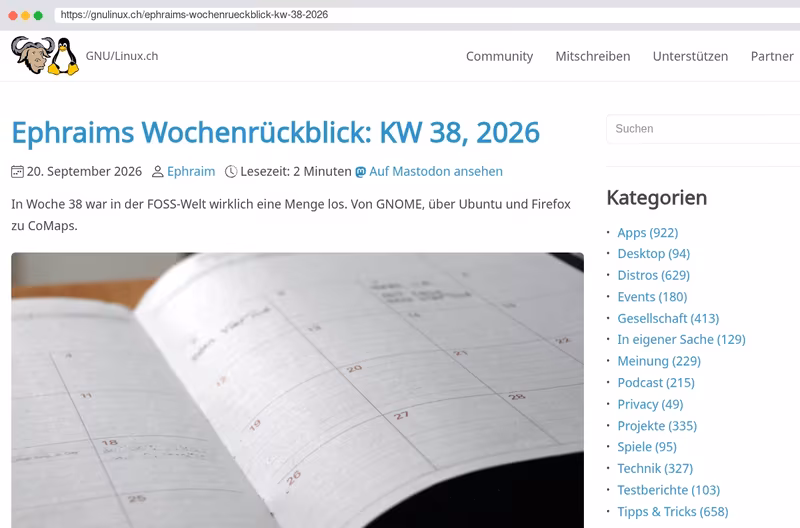The image size is (800, 528).
Task: Open the Ephraim author link
Action: point(191,171)
